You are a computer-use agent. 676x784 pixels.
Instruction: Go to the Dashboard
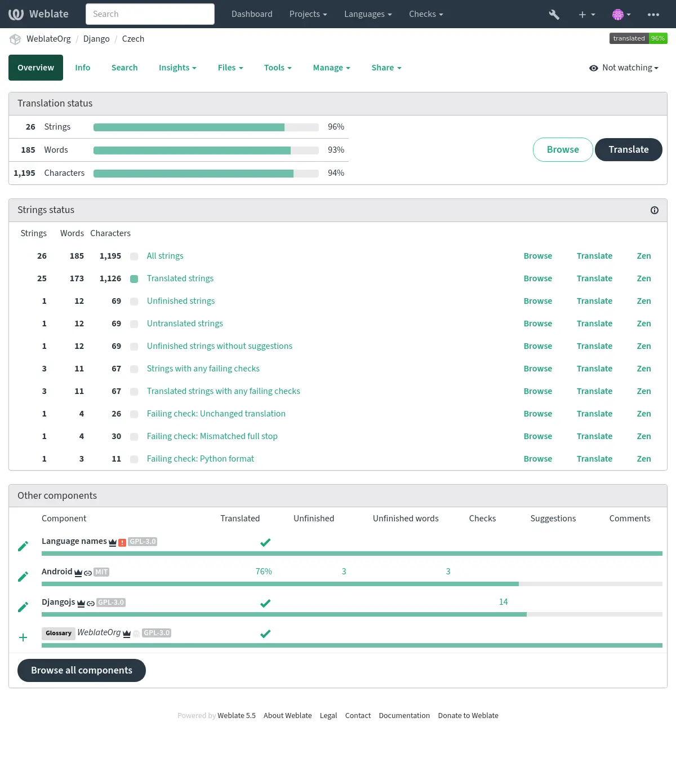pos(252,14)
